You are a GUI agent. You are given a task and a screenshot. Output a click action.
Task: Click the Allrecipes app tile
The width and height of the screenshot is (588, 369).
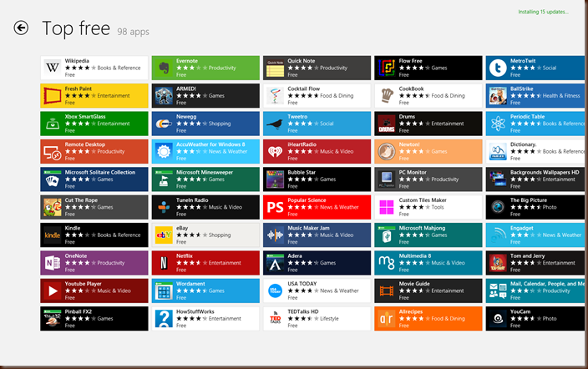[x=428, y=318]
